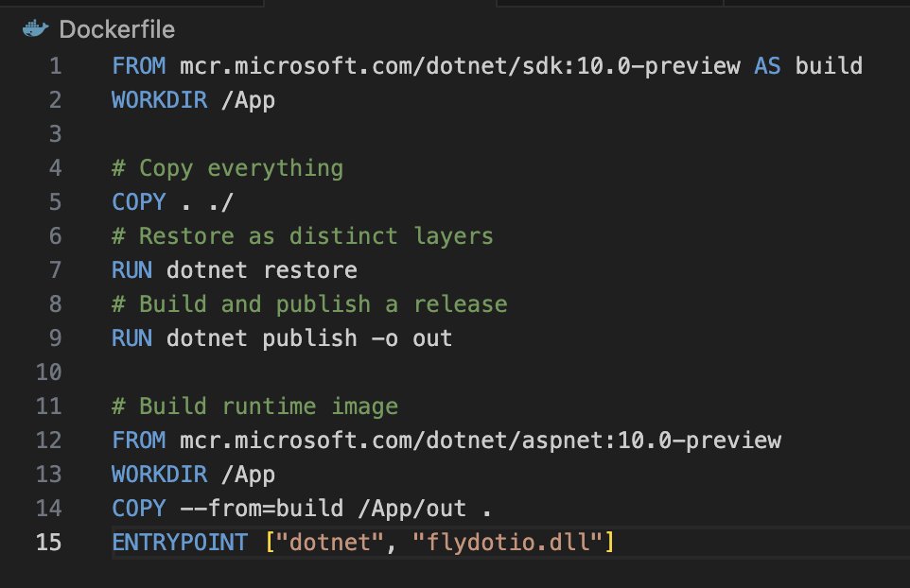910x588 pixels.
Task: Click the COPY keyword on line 5
Action: pos(139,202)
